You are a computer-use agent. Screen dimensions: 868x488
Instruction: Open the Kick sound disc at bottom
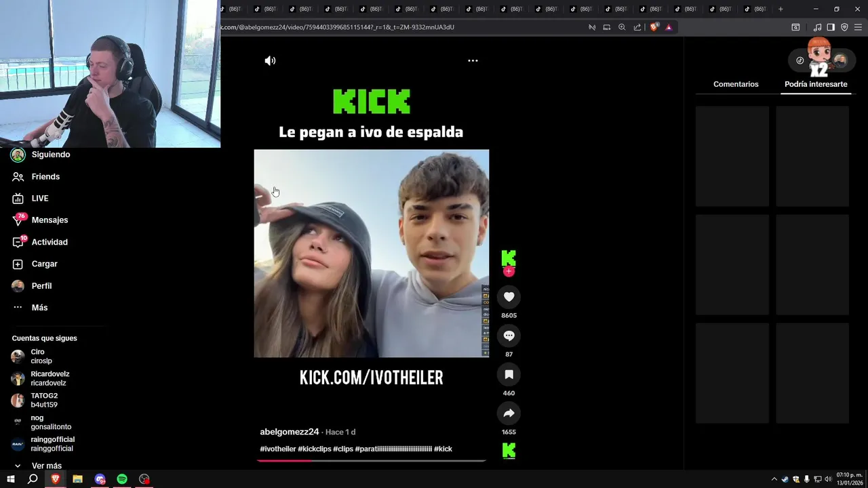click(x=509, y=451)
